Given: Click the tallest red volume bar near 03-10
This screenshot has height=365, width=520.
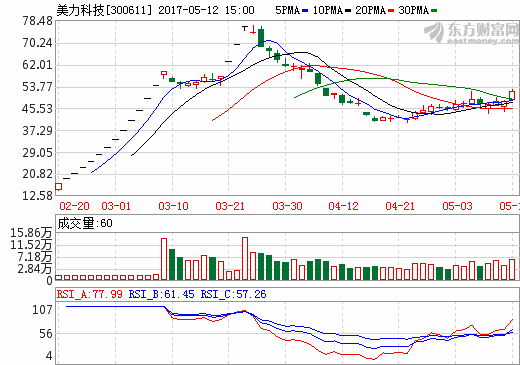Looking at the screenshot, I should click(x=164, y=259).
